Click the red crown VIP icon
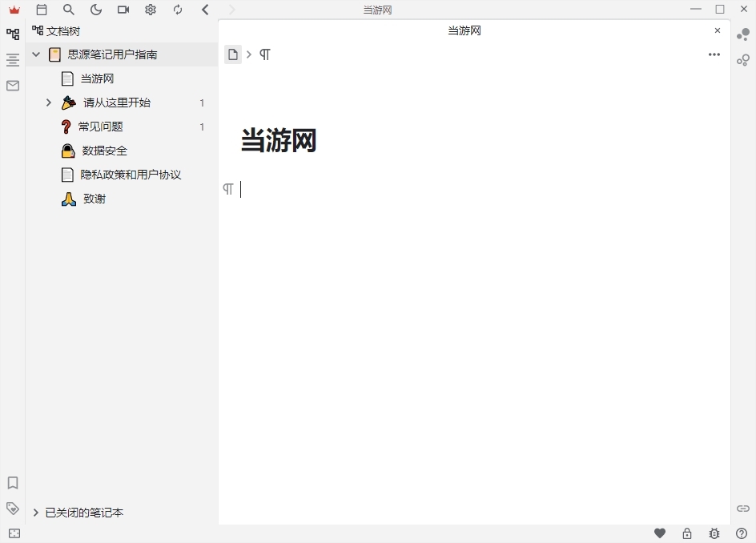756x543 pixels. click(14, 10)
